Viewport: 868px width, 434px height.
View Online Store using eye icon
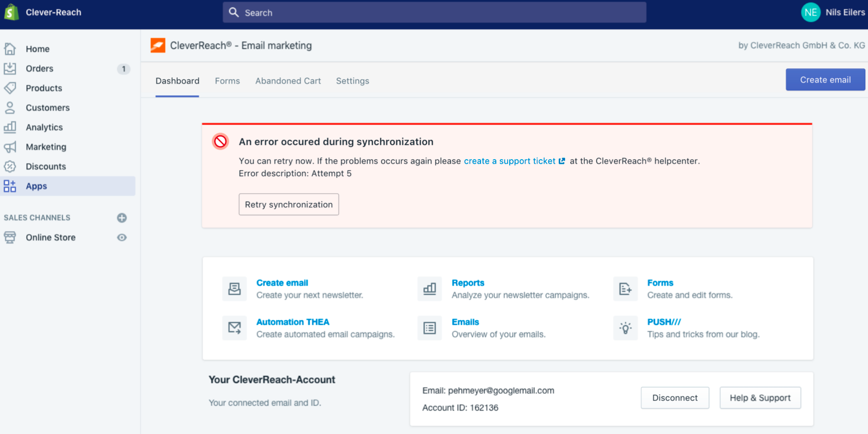coord(122,237)
